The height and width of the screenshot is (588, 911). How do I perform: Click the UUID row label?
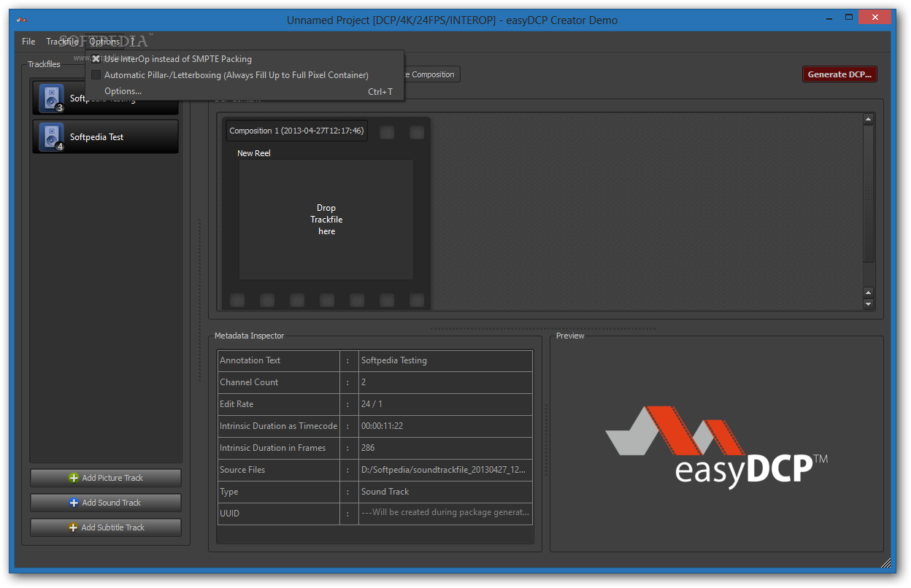pos(230,514)
